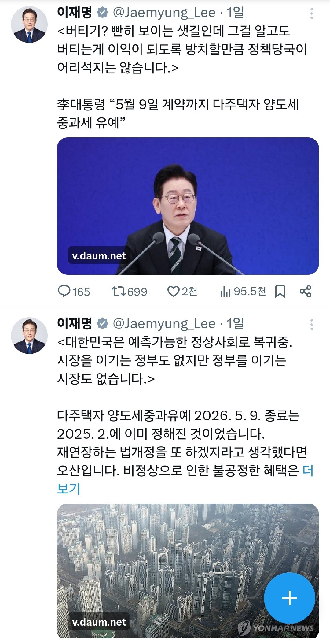Viewport: 330px width, 644px height.
Task: Open replies on the first tweet (165)
Action: coord(74,292)
